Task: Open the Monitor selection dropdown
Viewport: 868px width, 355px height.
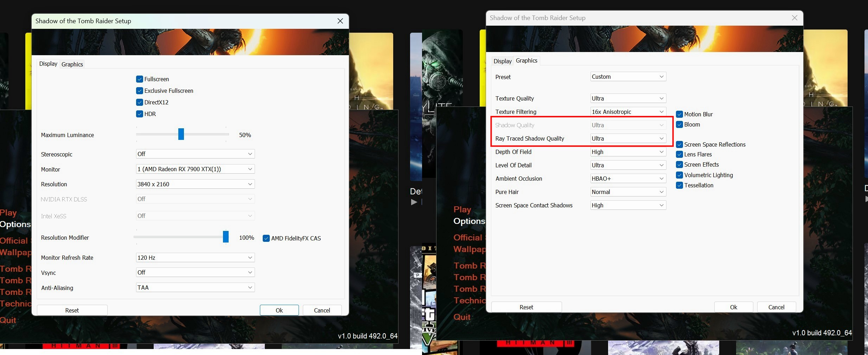Action: (x=195, y=169)
